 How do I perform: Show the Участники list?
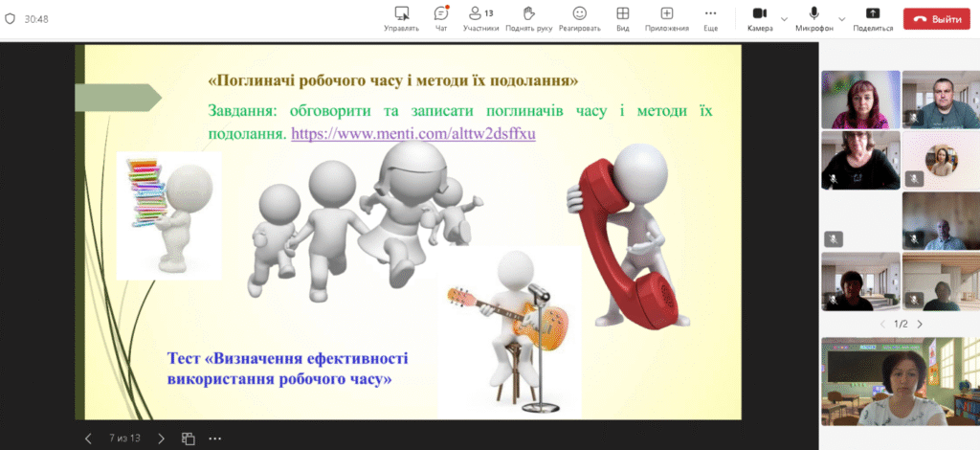[x=480, y=19]
